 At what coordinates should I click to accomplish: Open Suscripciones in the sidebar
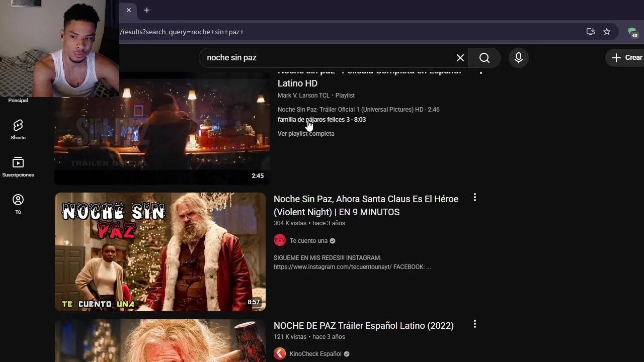point(18,167)
